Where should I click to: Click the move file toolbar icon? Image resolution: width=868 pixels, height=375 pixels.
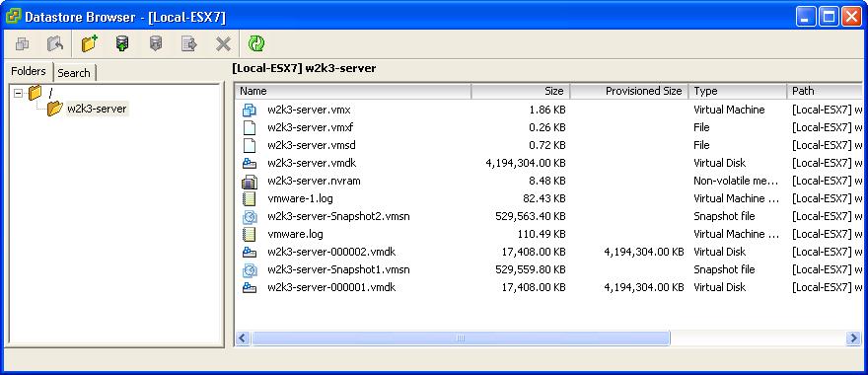[189, 43]
